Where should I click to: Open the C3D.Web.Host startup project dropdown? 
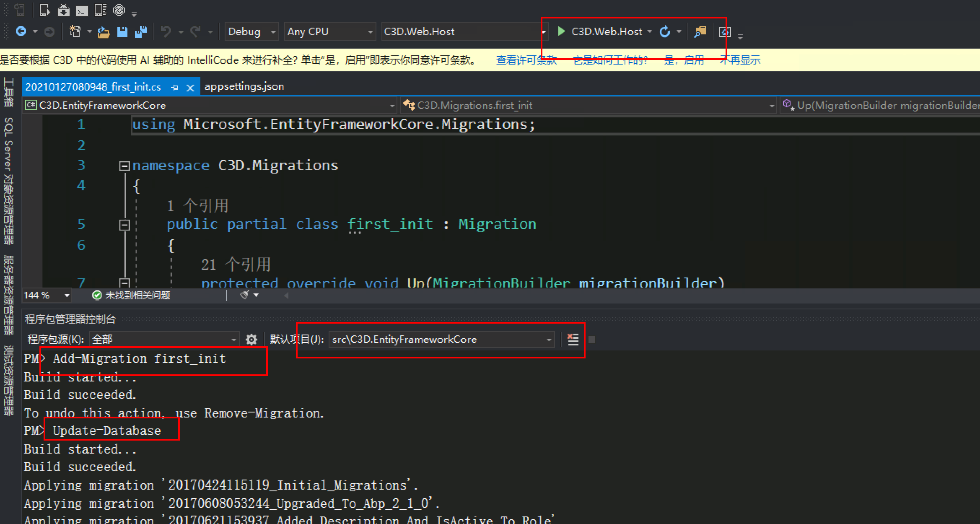click(464, 32)
